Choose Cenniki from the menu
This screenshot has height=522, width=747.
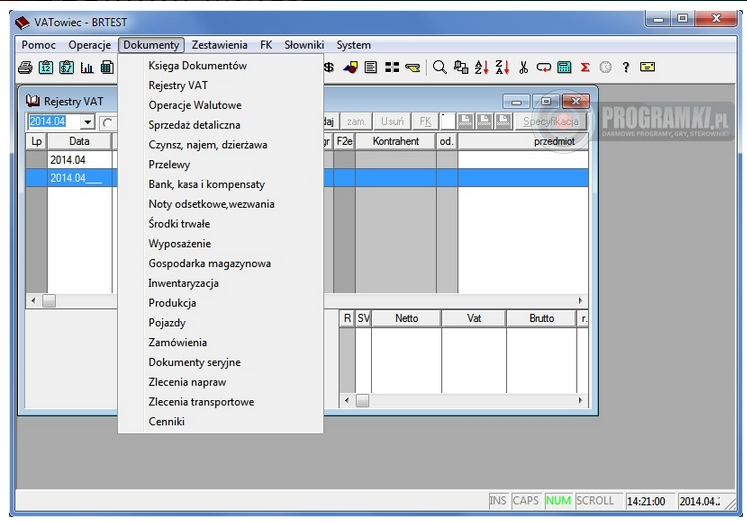[221, 422]
